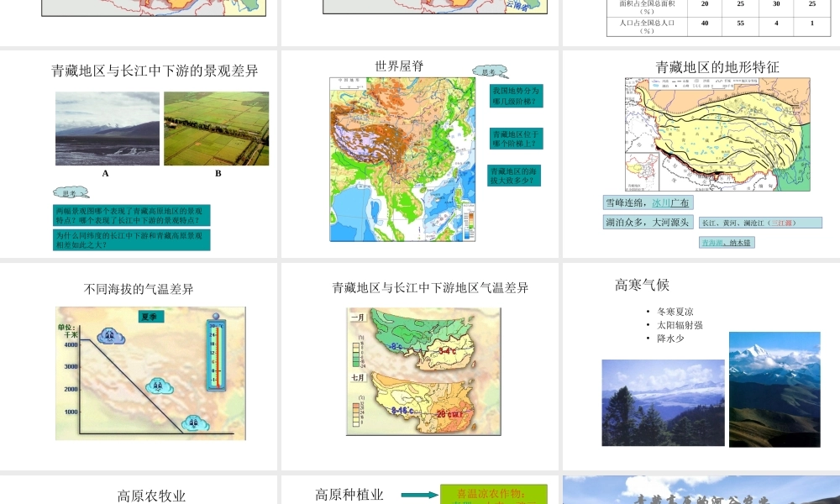Click the forest and mountains photo
This screenshot has width=840, height=504.
tap(664, 402)
